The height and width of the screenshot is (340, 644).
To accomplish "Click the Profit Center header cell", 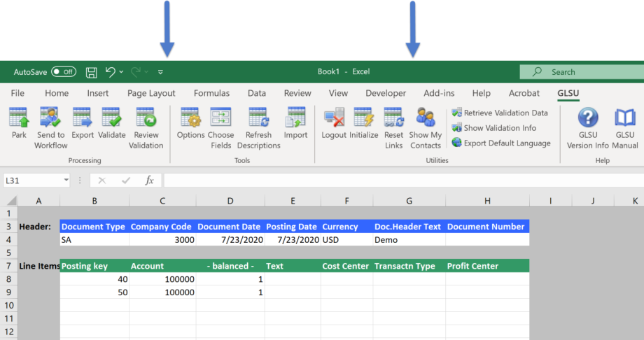I will [x=487, y=266].
